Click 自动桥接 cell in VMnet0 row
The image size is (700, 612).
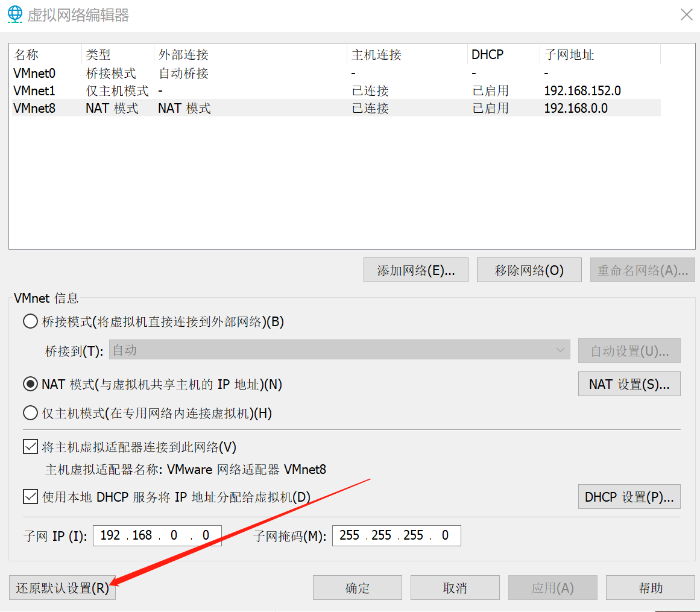point(183,73)
